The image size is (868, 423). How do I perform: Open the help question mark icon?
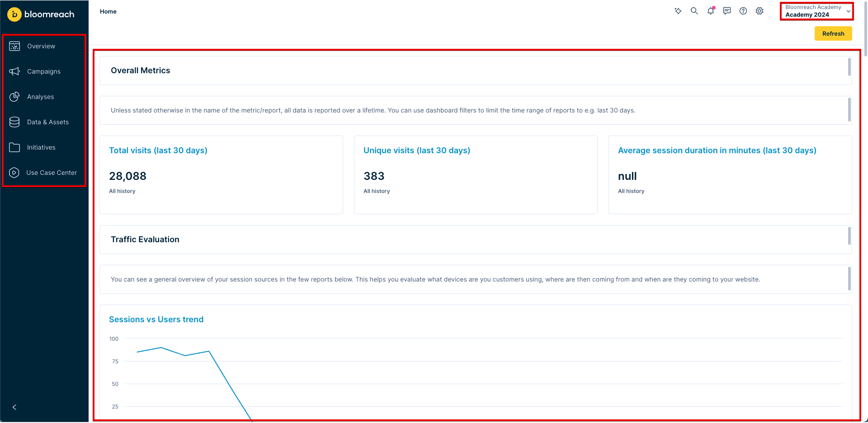pyautogui.click(x=743, y=11)
